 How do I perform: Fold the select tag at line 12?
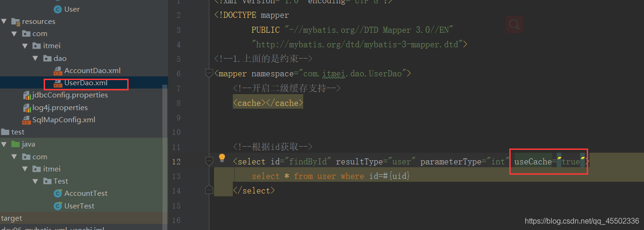[x=209, y=161]
